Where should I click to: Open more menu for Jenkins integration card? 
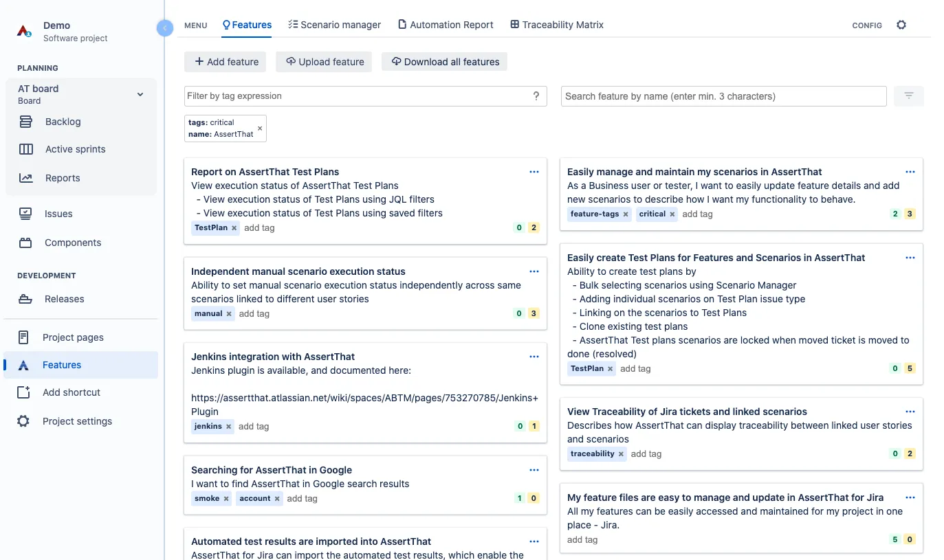(x=534, y=357)
